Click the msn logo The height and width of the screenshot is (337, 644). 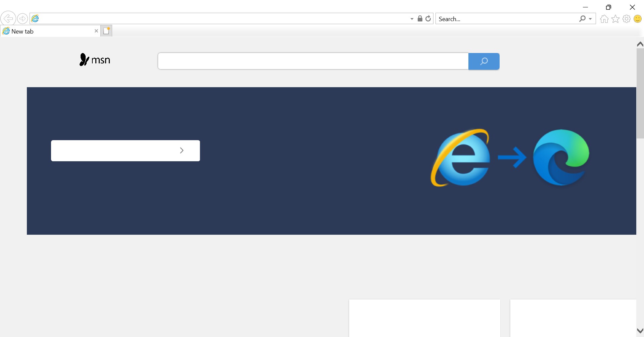coord(95,60)
